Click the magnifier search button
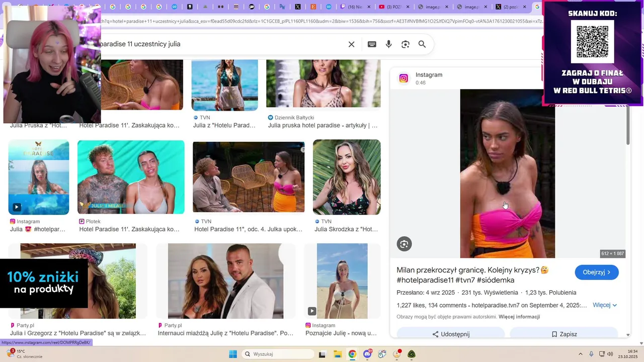The width and height of the screenshot is (644, 362). click(422, 44)
